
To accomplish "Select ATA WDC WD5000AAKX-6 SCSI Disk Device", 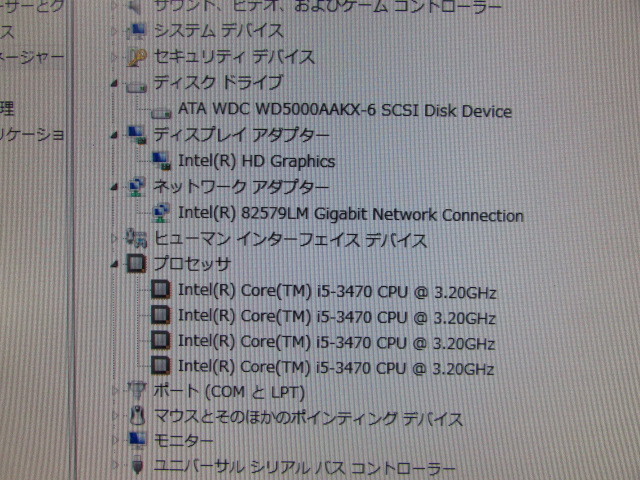I will tap(345, 110).
